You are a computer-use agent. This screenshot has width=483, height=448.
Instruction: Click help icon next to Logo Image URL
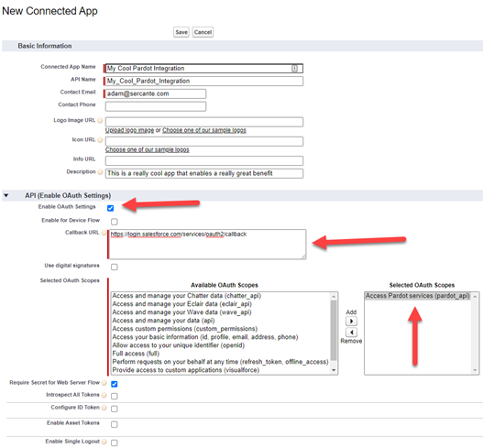point(100,120)
